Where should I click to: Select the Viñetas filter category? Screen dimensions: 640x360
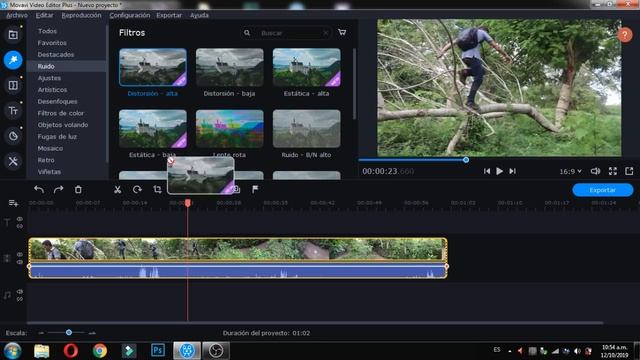pyautogui.click(x=49, y=172)
